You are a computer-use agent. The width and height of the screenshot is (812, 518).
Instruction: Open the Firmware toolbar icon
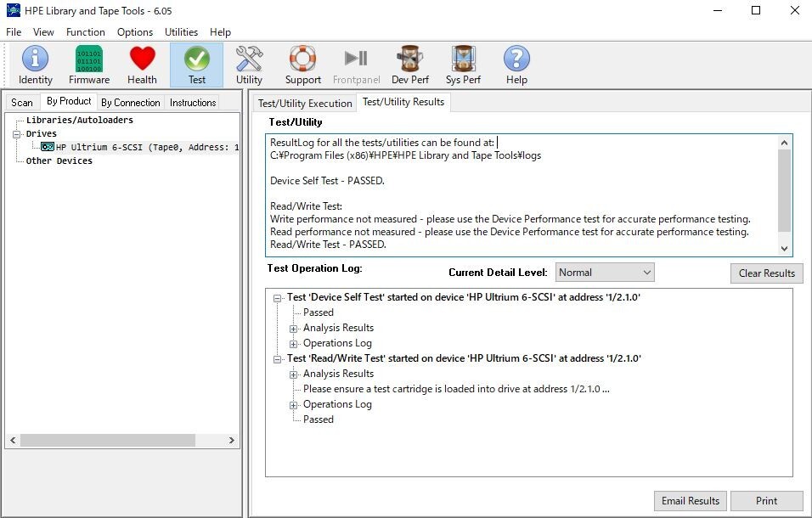pos(89,65)
